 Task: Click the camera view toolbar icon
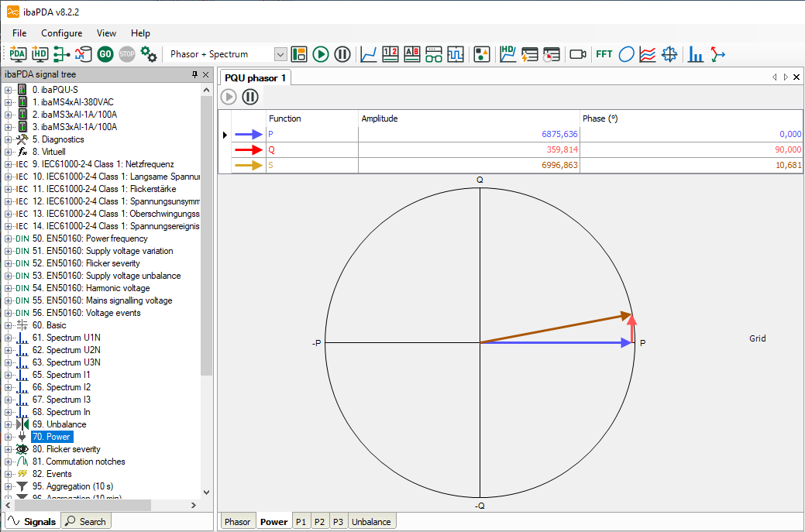click(x=577, y=54)
